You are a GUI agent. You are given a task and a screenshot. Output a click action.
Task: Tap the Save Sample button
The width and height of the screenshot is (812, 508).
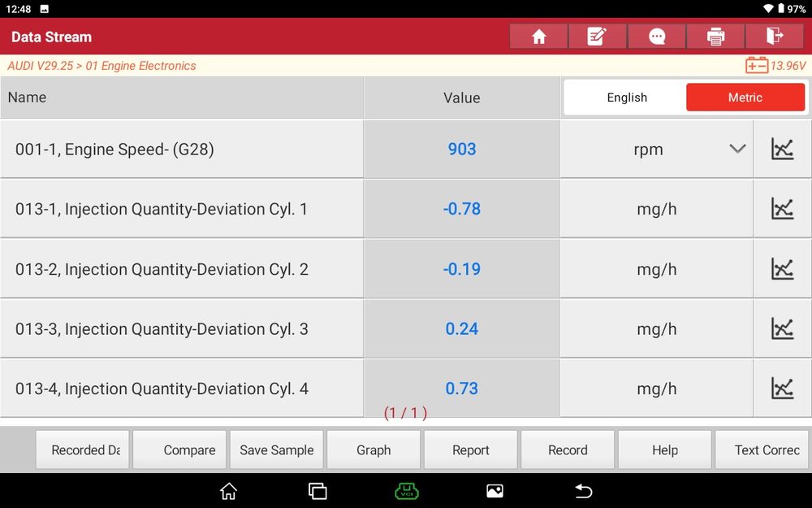tap(277, 450)
